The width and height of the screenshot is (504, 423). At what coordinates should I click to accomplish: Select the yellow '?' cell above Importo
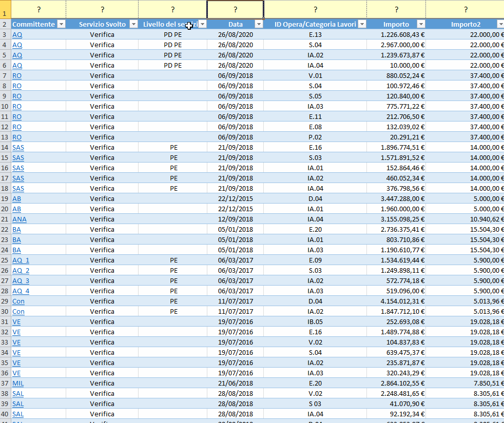(x=396, y=9)
